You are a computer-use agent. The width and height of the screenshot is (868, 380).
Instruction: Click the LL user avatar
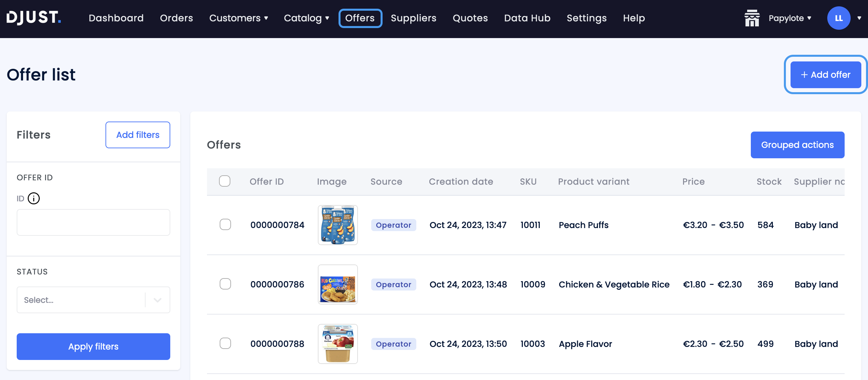[x=838, y=18]
